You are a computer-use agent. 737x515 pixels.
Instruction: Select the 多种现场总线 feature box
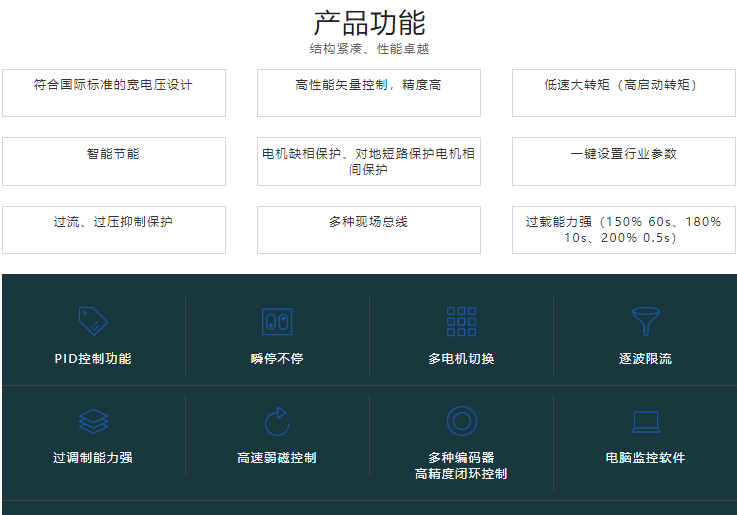369,229
